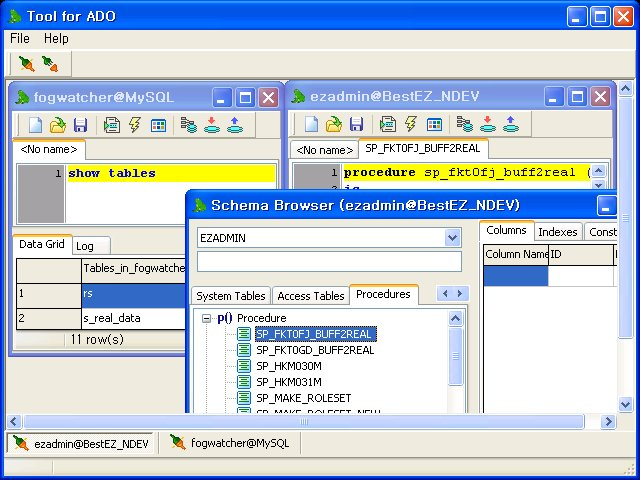Click workspace vertical scrollbar down arrow
640x480 pixels.
(x=625, y=404)
